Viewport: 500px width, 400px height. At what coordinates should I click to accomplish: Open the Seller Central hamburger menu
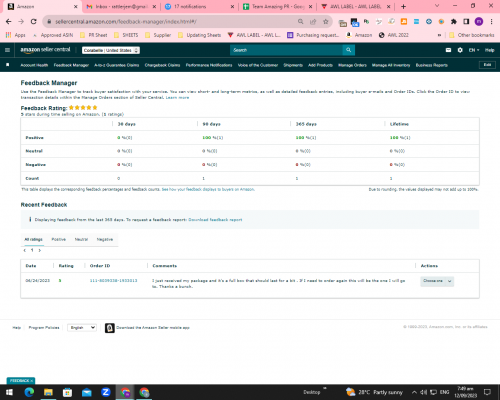7,50
